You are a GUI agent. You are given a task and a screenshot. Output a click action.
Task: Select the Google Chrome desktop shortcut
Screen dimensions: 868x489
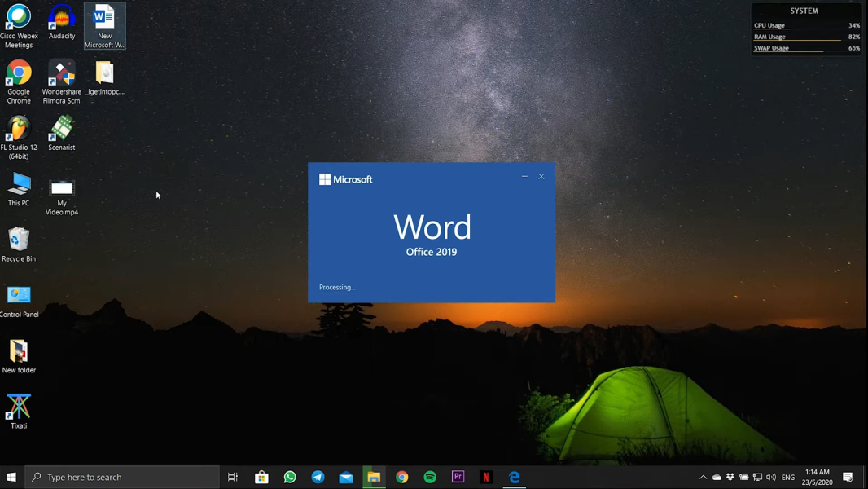point(19,82)
